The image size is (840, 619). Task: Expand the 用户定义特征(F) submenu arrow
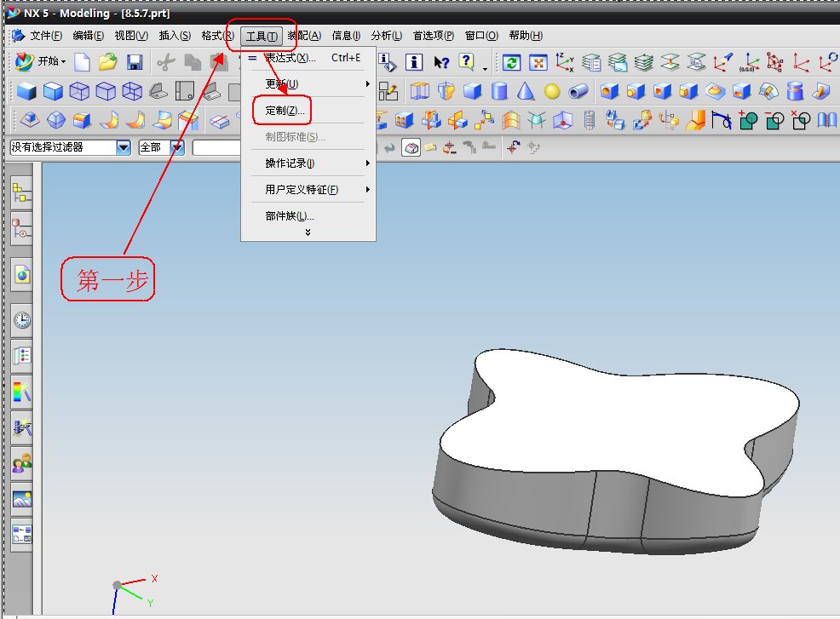pos(367,189)
